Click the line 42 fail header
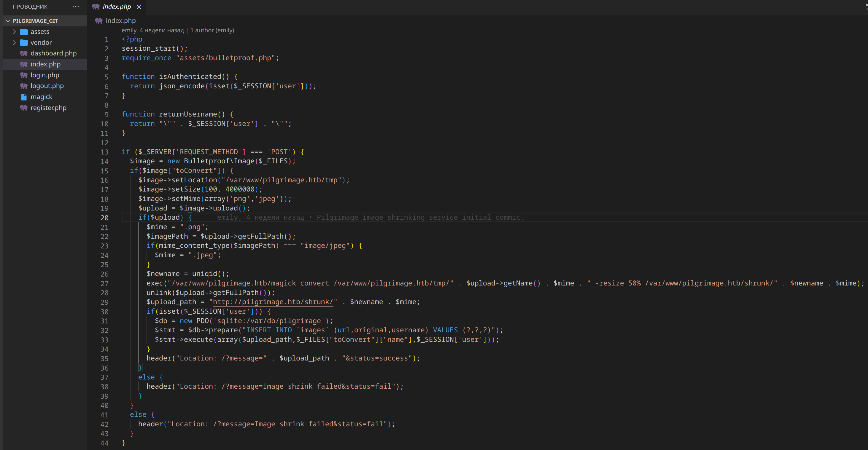This screenshot has height=450, width=868. tap(266, 424)
